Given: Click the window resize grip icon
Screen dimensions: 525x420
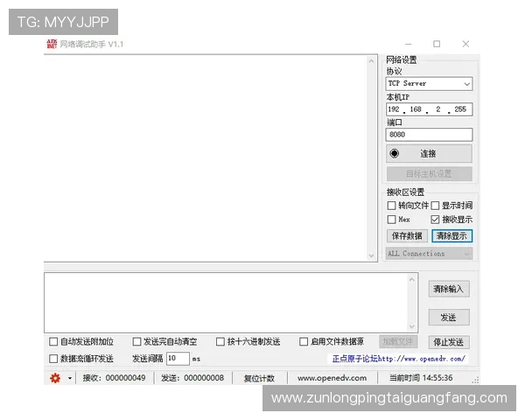Looking at the screenshot, I should click(x=475, y=380).
